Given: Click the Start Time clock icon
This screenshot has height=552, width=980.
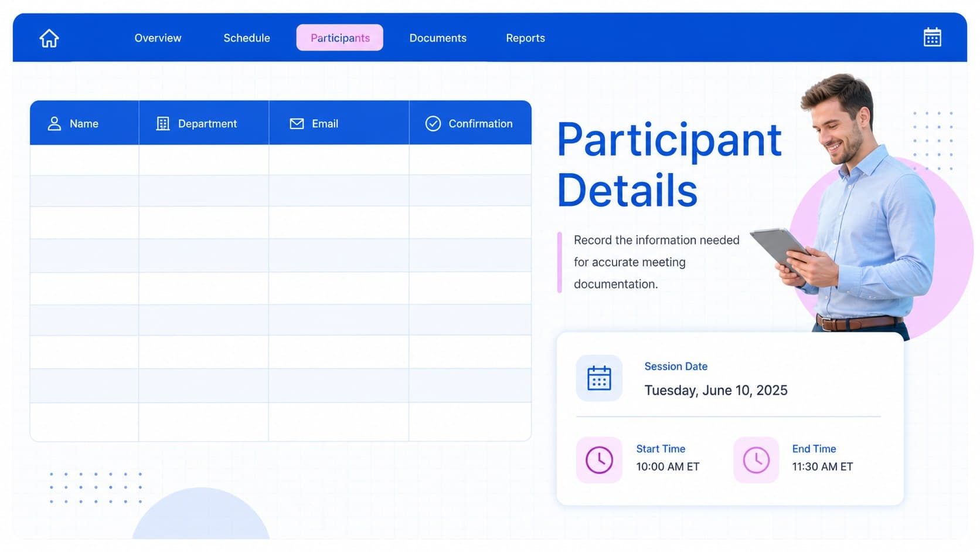Looking at the screenshot, I should [x=599, y=460].
